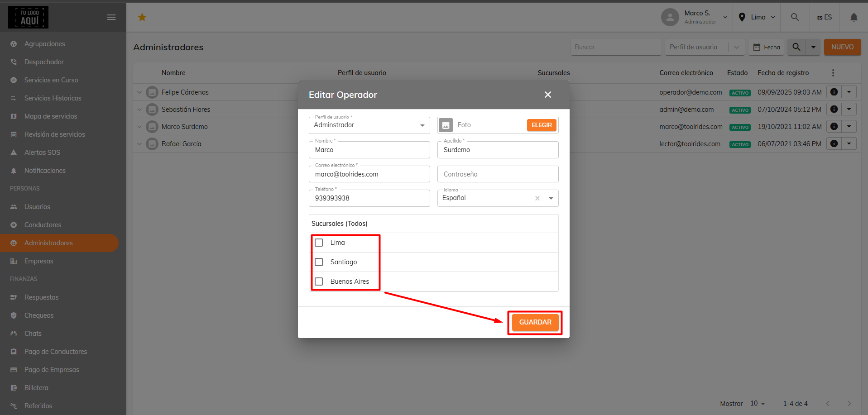Open Usuarios in the sidebar
868x415 pixels.
click(37, 207)
